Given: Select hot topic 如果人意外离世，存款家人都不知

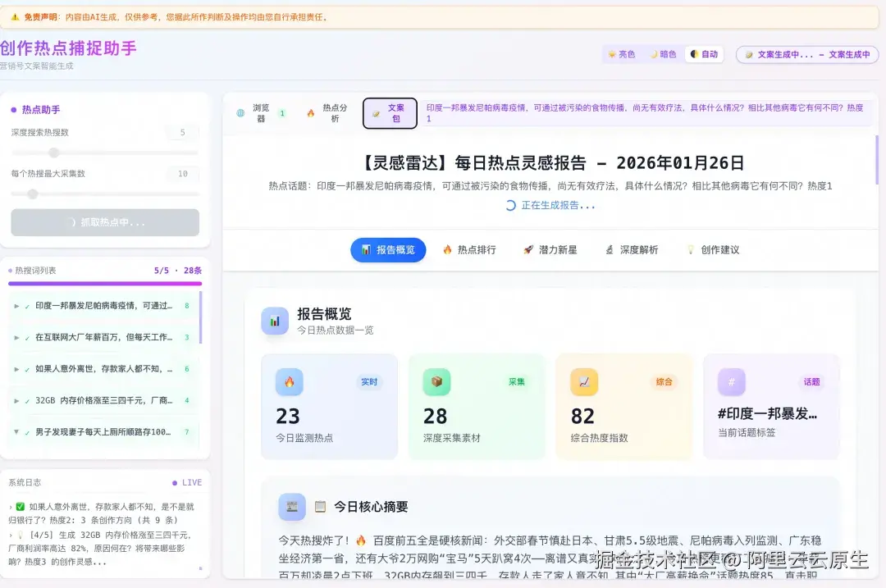Looking at the screenshot, I should [103, 369].
